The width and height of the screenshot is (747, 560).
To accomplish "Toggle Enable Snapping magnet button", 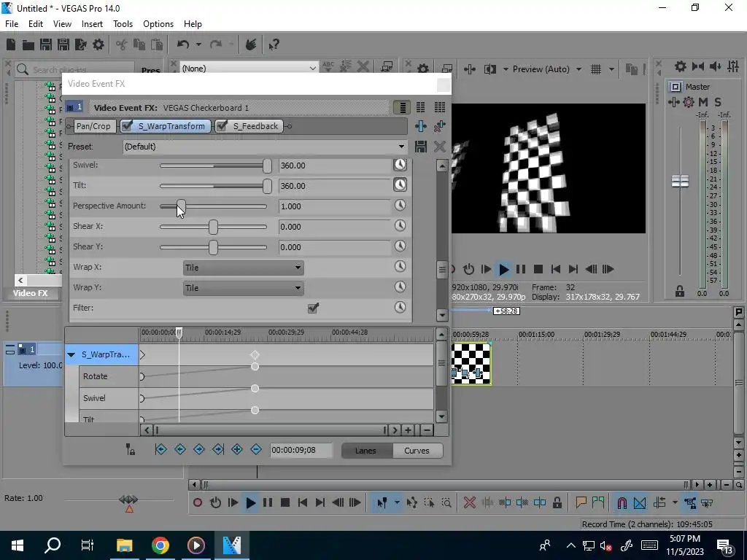I will point(622,503).
